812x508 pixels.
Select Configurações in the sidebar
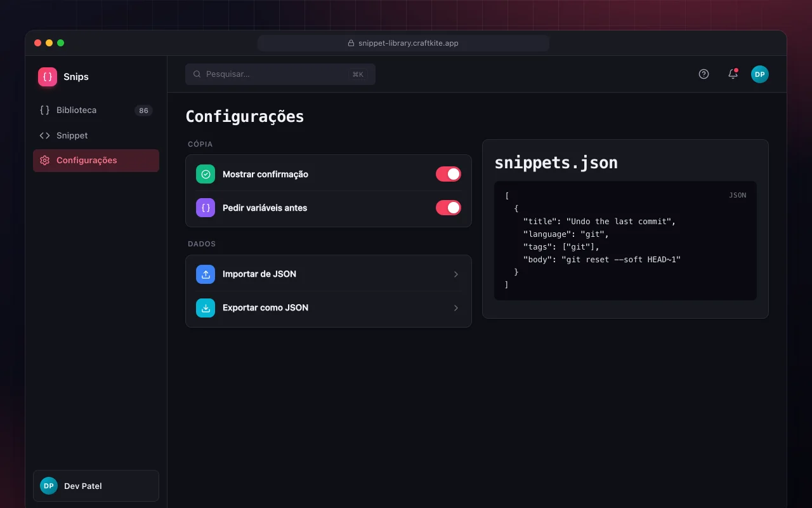tap(96, 161)
